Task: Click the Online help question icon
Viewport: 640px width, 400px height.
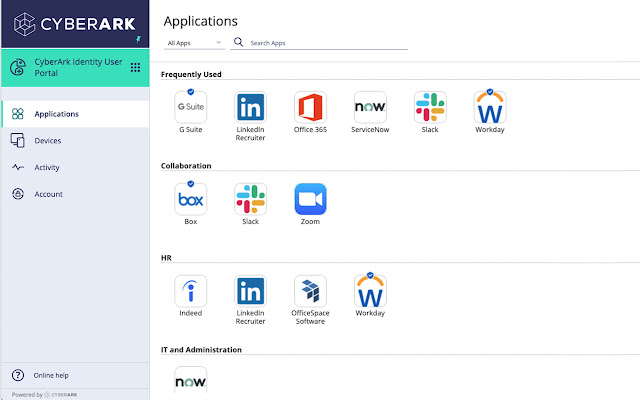Action: pos(18,375)
